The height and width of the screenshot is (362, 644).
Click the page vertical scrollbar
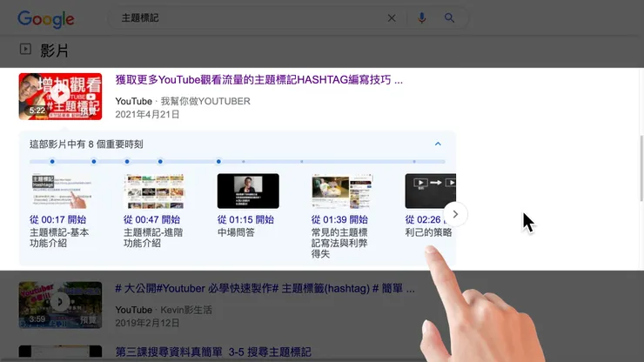(641, 169)
